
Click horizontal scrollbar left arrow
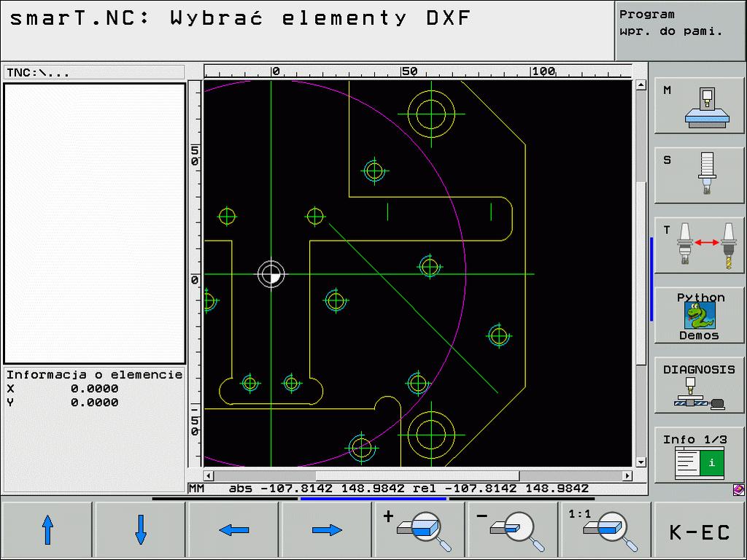point(208,475)
